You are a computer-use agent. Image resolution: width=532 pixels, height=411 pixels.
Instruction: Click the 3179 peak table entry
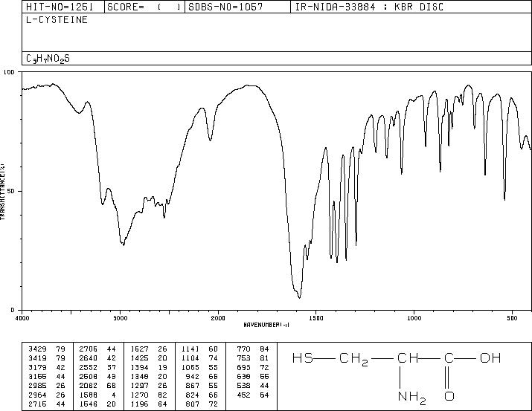click(x=37, y=367)
